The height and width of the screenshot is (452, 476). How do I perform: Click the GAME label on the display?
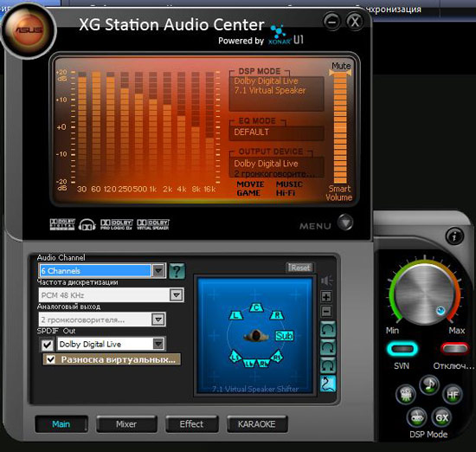pos(248,193)
